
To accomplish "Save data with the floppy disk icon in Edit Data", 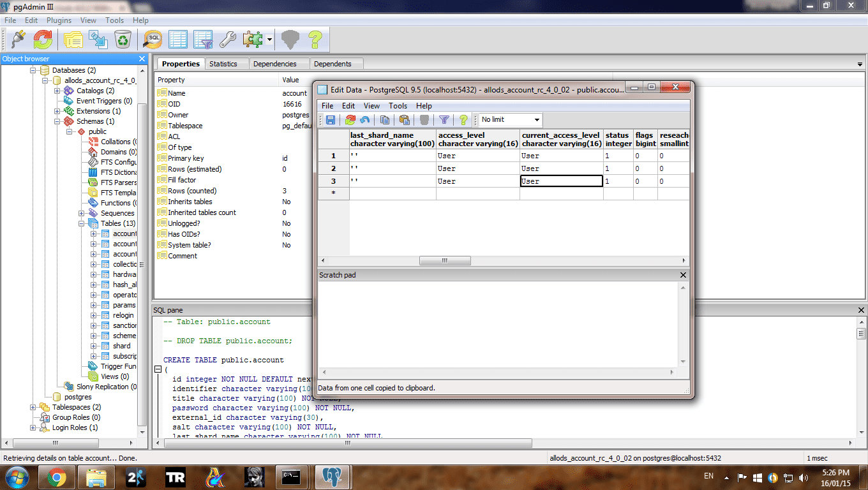I will [331, 119].
